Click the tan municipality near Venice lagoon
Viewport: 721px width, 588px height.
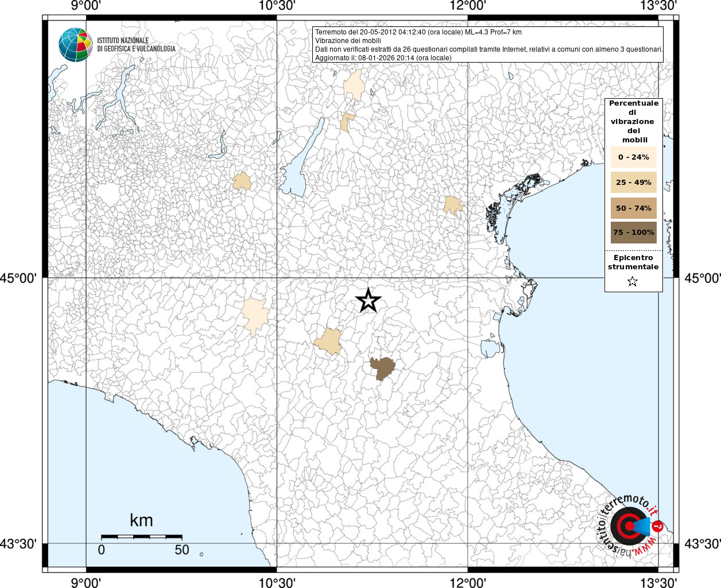pyautogui.click(x=453, y=206)
